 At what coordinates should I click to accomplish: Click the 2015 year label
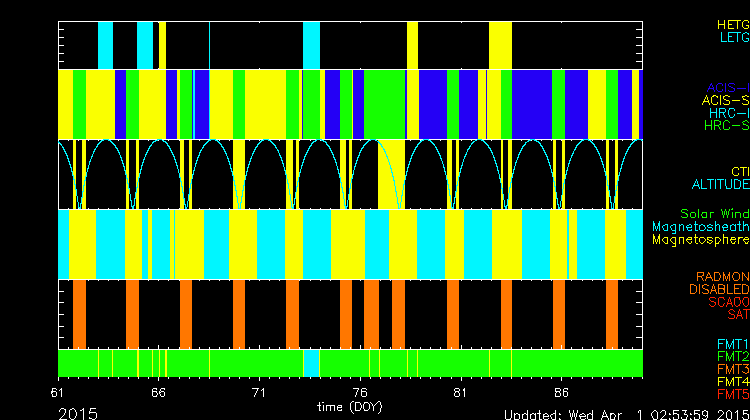point(77,412)
